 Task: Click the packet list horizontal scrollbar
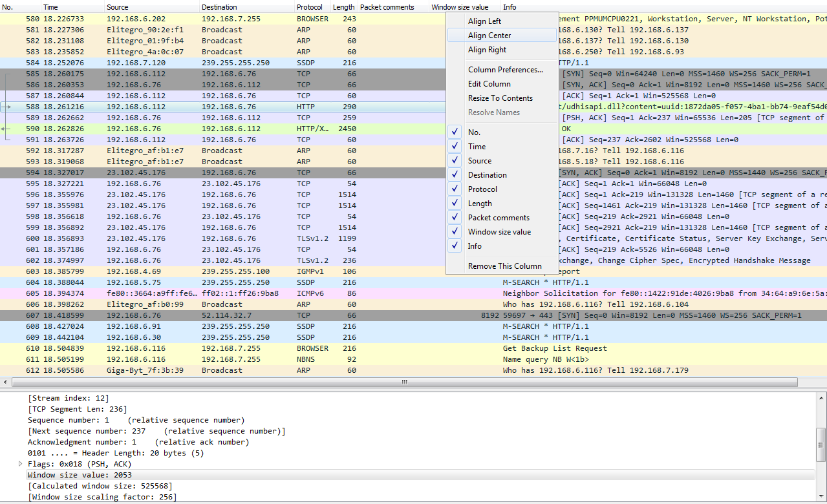coord(404,382)
